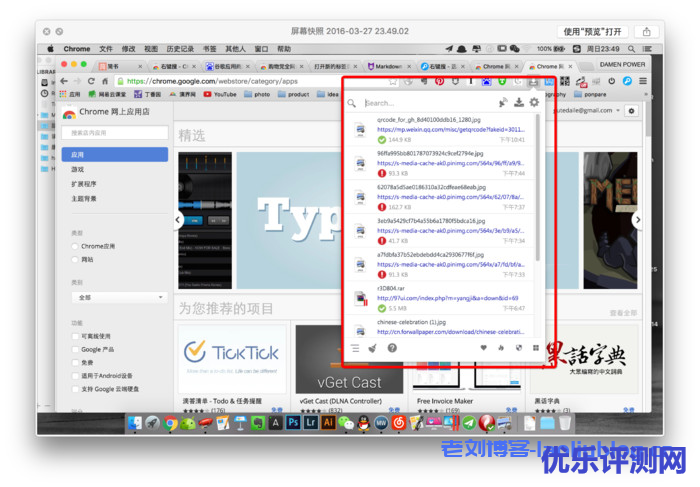This screenshot has width=700, height=487.
Task: Open the download manager settings gear
Action: coord(534,103)
